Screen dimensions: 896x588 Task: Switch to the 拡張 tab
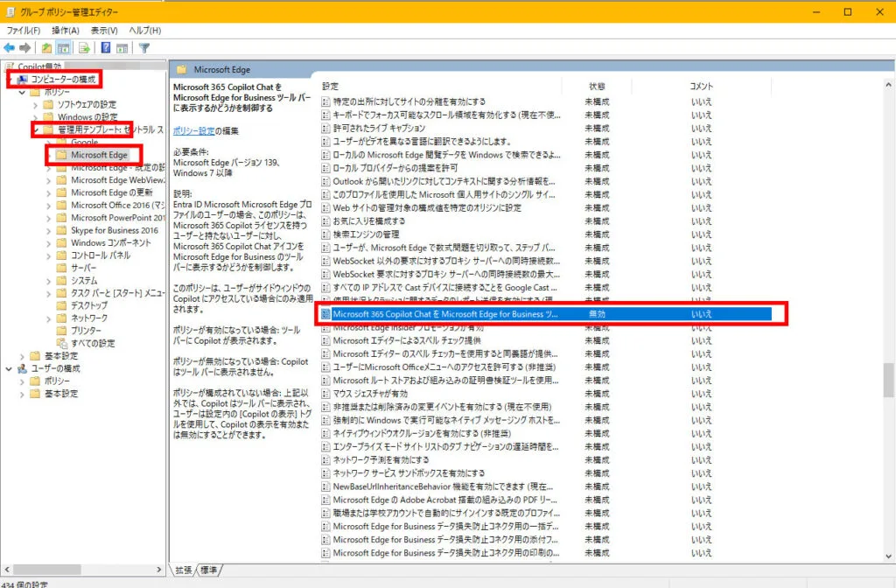(x=184, y=570)
